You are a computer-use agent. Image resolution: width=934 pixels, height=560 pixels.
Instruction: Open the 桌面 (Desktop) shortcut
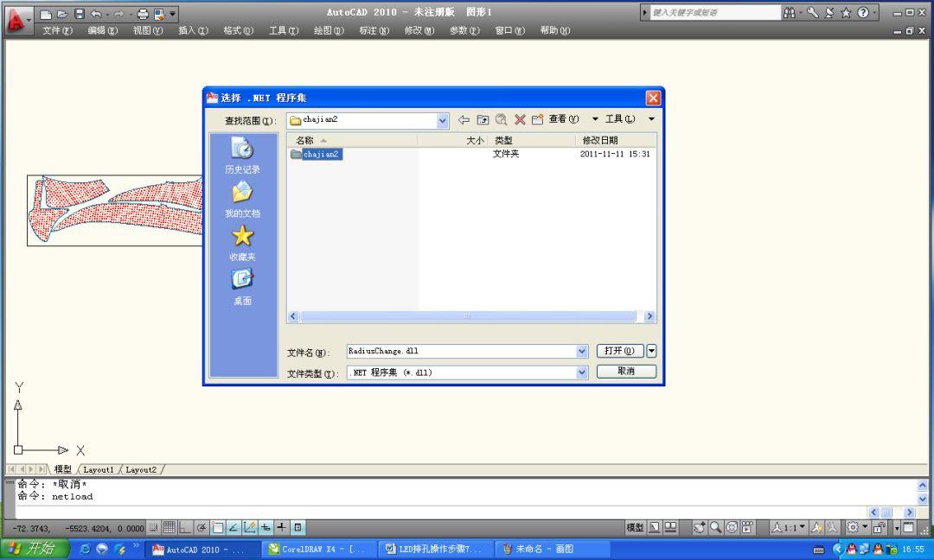(x=242, y=285)
